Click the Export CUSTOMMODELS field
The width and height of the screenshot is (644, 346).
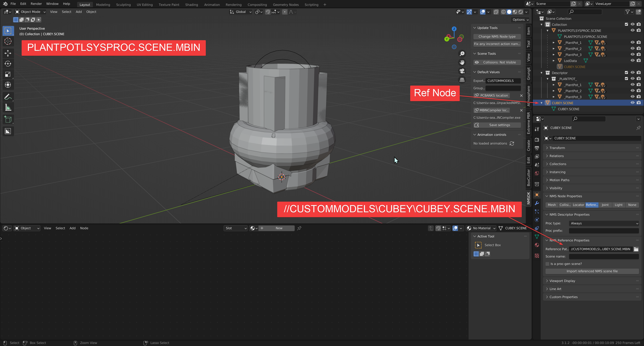(x=503, y=81)
